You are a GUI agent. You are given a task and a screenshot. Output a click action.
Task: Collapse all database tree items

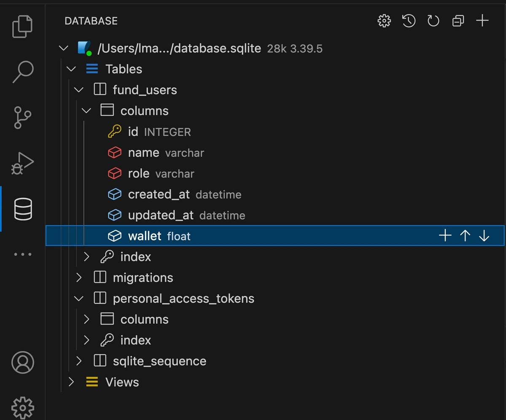[458, 21]
